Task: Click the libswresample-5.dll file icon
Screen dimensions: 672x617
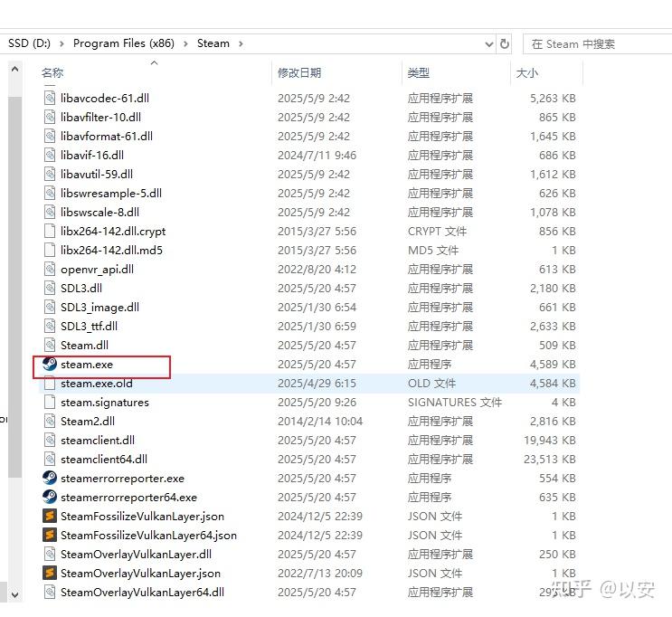Action: pyautogui.click(x=50, y=193)
